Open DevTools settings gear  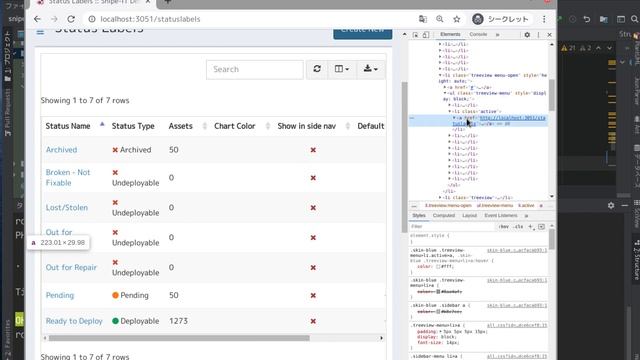pyautogui.click(x=527, y=35)
